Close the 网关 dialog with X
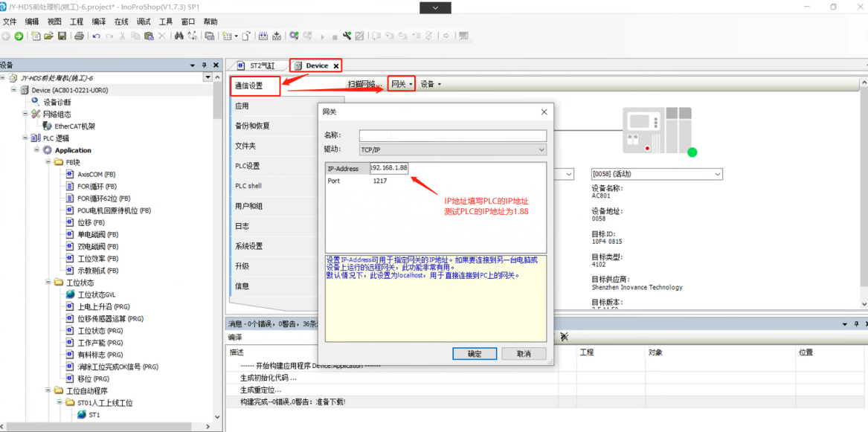The image size is (868, 432). [544, 112]
